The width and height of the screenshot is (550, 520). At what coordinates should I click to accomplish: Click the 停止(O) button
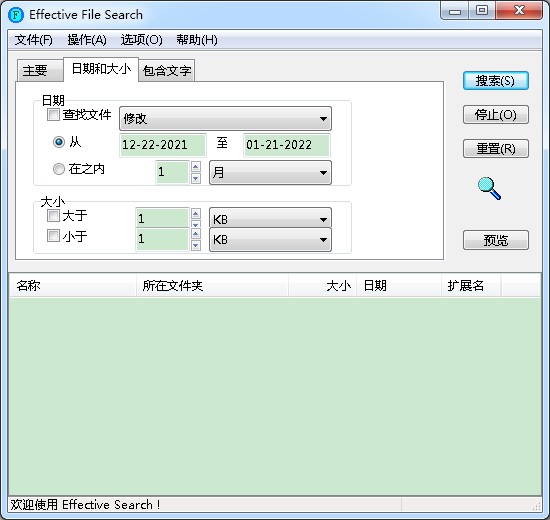pyautogui.click(x=496, y=114)
